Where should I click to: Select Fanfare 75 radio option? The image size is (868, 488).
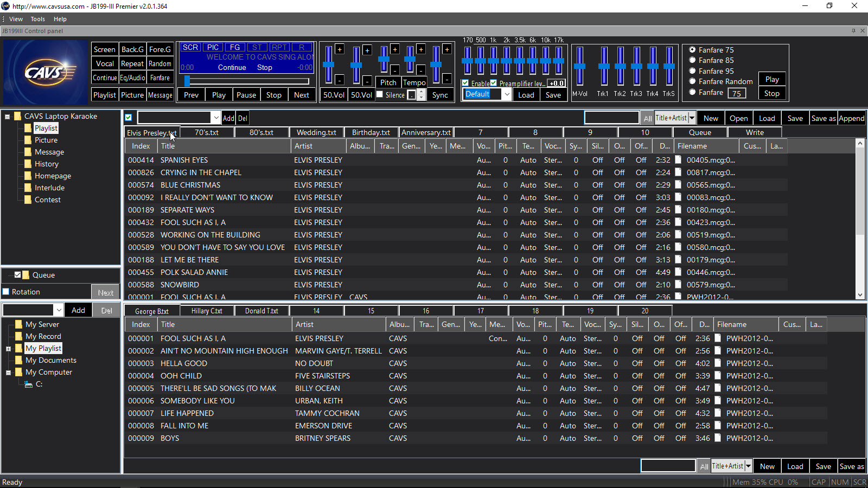pos(692,50)
